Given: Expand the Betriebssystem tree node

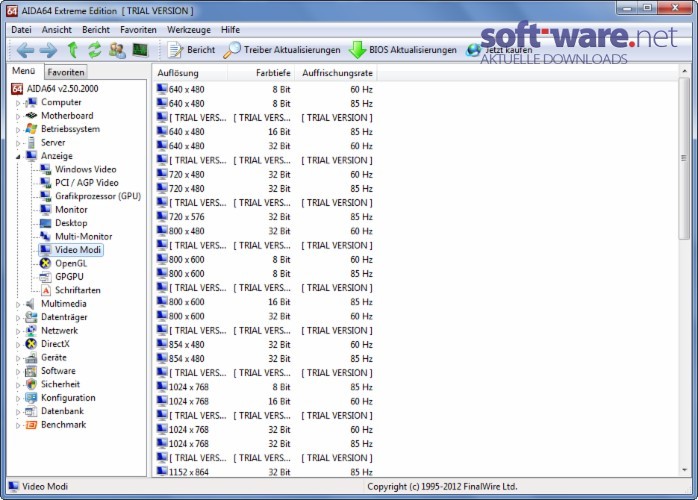Looking at the screenshot, I should pos(18,130).
